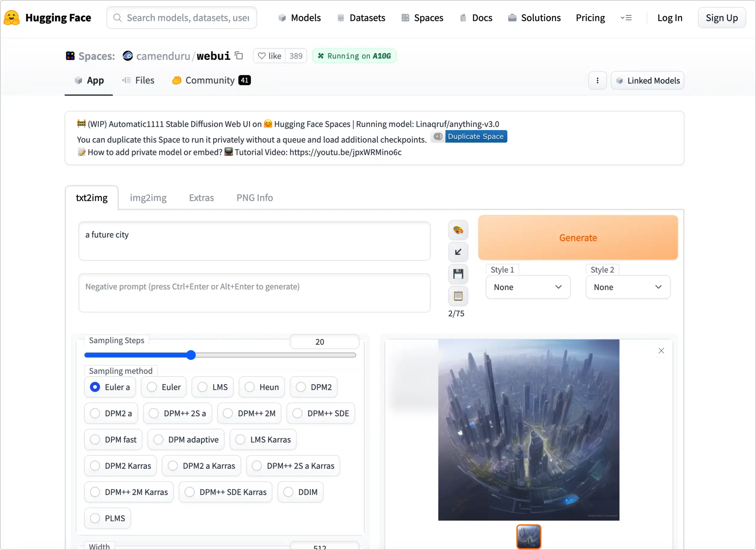This screenshot has width=756, height=550.
Task: Open the Style 1 dropdown
Action: click(528, 287)
